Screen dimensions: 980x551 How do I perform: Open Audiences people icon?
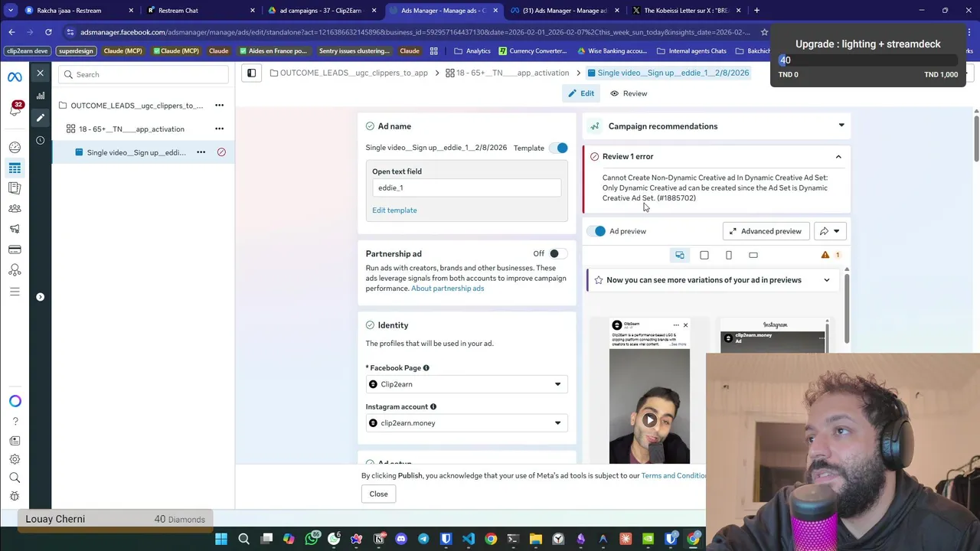click(15, 208)
